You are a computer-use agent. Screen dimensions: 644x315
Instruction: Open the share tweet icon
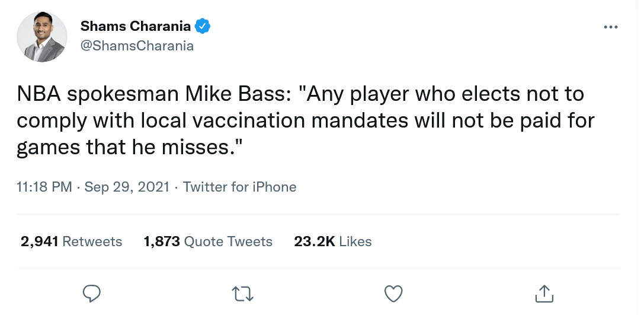pyautogui.click(x=544, y=293)
